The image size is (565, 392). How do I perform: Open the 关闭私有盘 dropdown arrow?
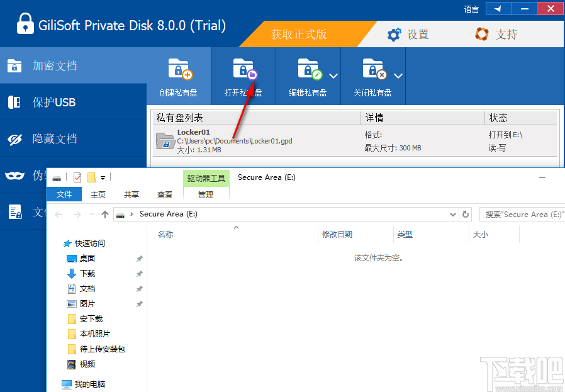[399, 76]
